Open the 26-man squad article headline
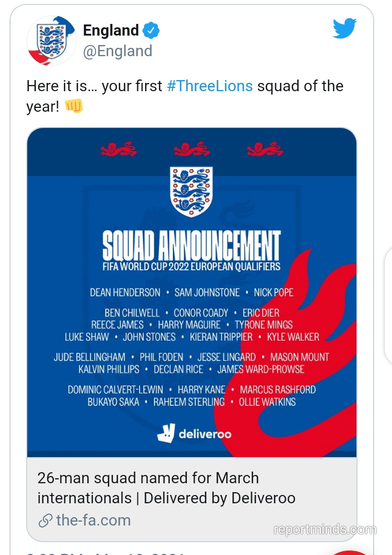The width and height of the screenshot is (392, 555). [166, 488]
